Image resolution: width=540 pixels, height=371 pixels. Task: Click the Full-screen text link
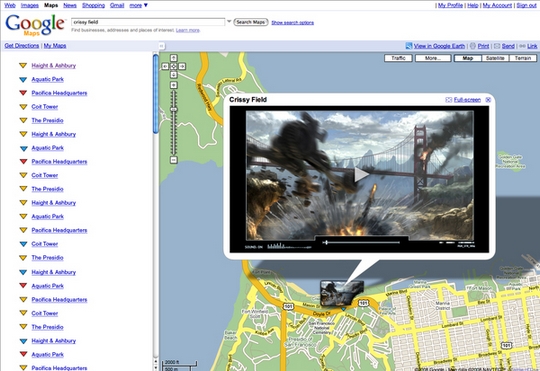467,100
